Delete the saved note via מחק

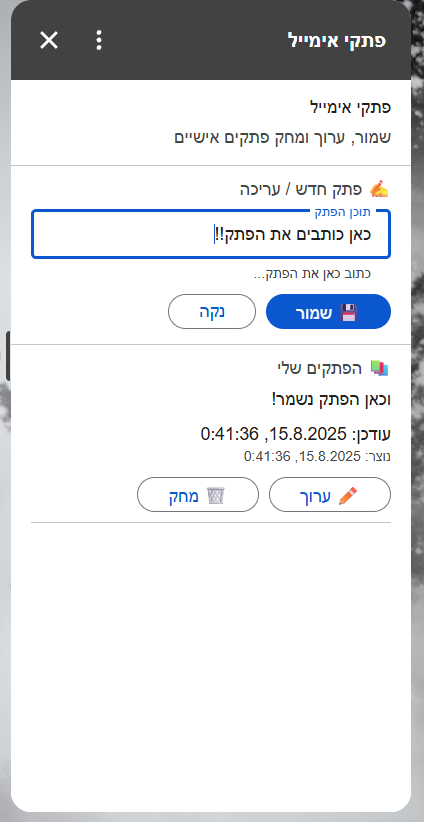(198, 494)
